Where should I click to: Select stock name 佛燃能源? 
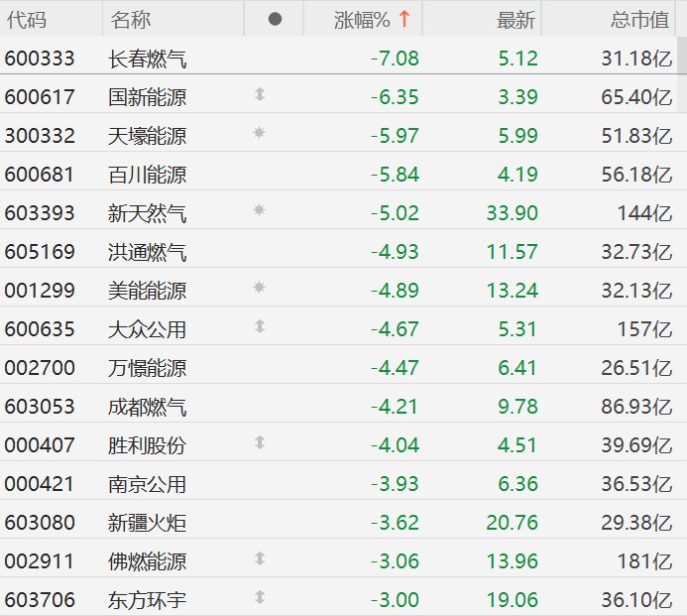click(x=147, y=561)
